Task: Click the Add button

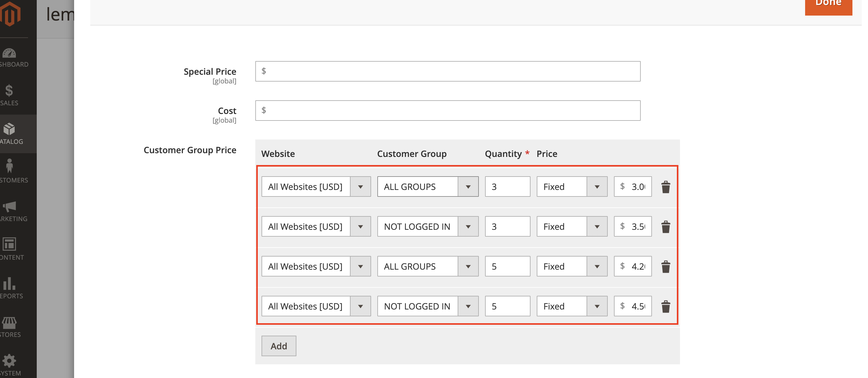Action: 279,346
